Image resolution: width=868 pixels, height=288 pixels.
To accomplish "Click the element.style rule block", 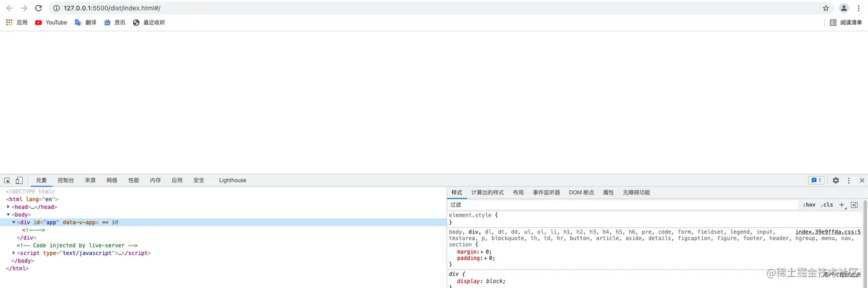I will [654, 218].
